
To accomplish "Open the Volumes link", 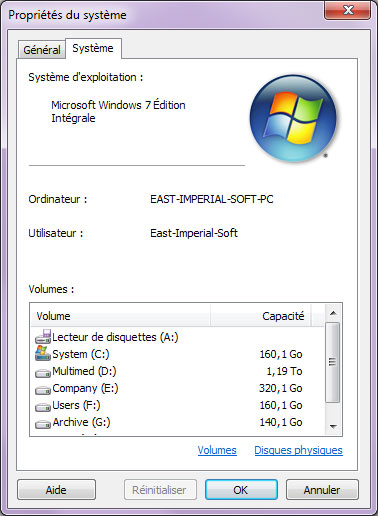I will pyautogui.click(x=217, y=450).
